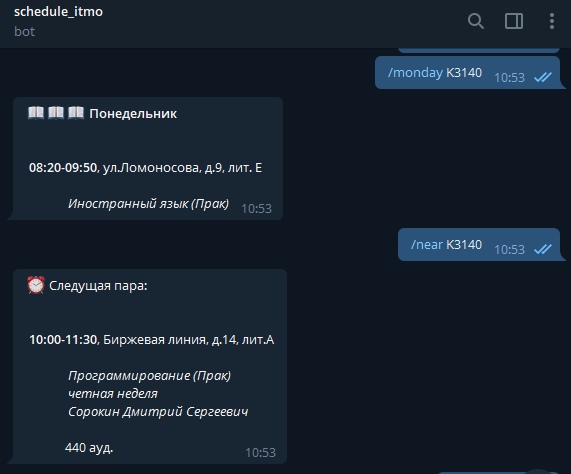Click the 'четная неделя' text
This screenshot has height=474, width=571.
(x=113, y=394)
